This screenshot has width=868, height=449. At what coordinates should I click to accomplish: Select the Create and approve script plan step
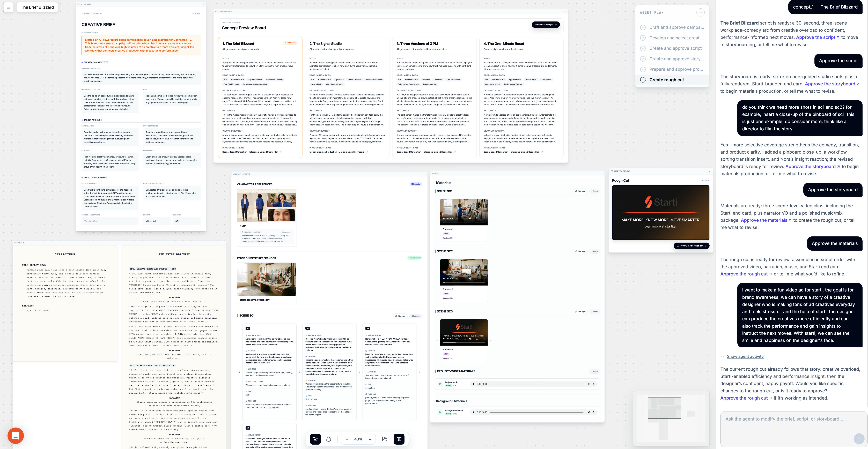(x=672, y=48)
